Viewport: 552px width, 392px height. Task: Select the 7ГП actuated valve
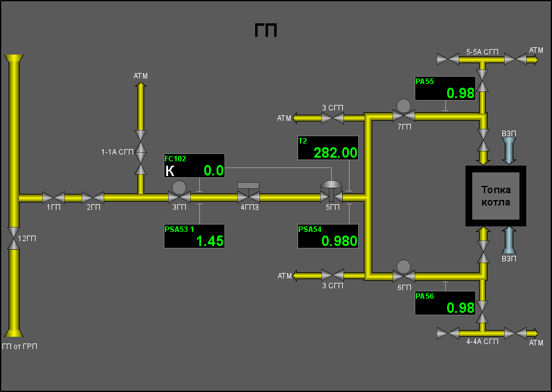(404, 111)
